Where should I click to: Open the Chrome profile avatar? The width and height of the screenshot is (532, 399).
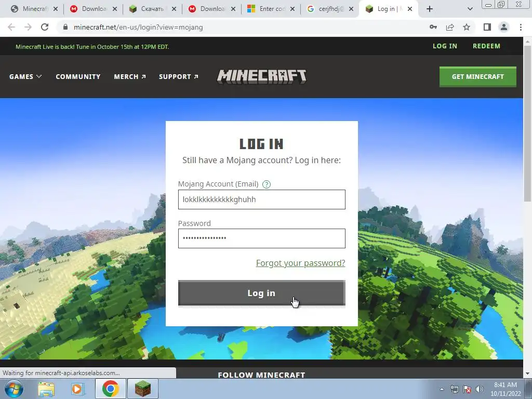(504, 27)
